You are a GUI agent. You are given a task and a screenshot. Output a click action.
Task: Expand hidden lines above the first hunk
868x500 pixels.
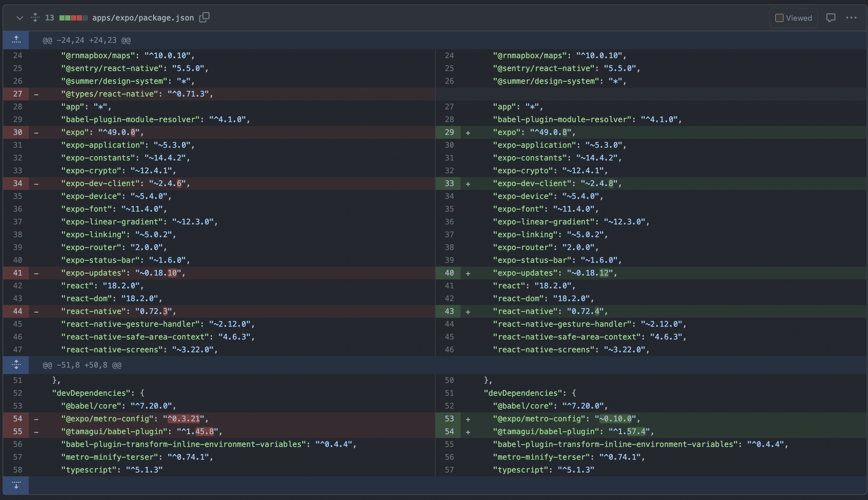pos(16,40)
